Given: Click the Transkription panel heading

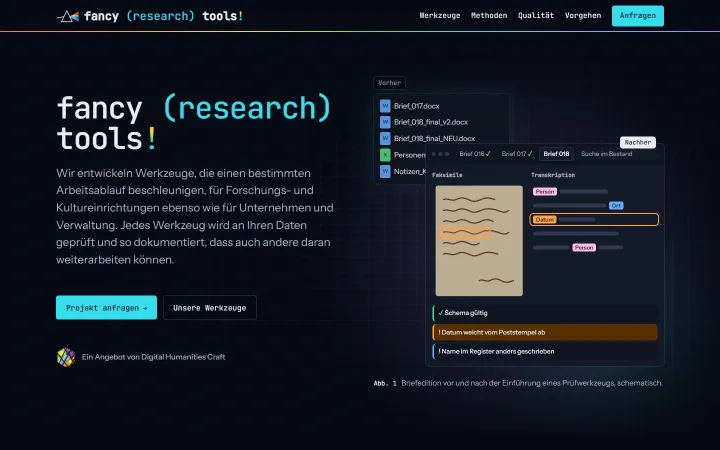Looking at the screenshot, I should point(553,175).
